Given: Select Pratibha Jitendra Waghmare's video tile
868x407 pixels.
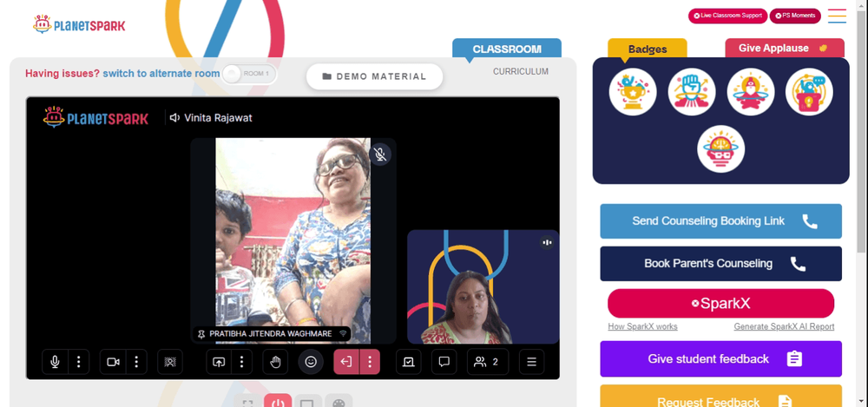Looking at the screenshot, I should coord(293,241).
